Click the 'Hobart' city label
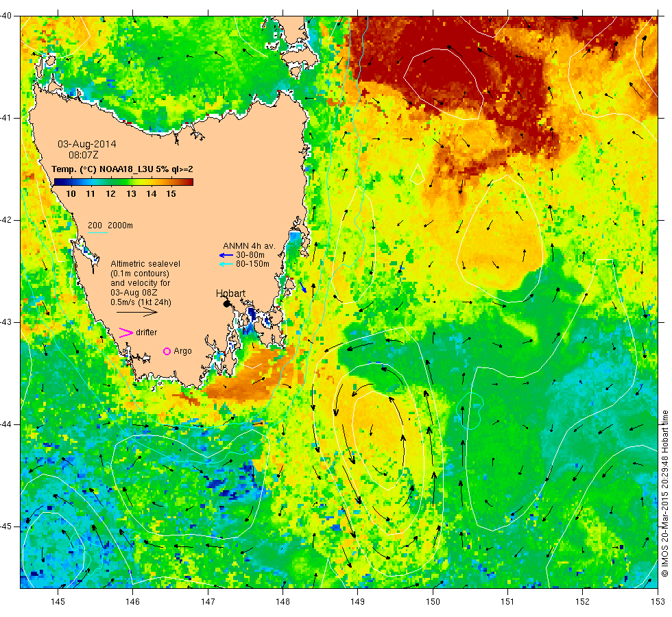The image size is (672, 617). point(230,293)
